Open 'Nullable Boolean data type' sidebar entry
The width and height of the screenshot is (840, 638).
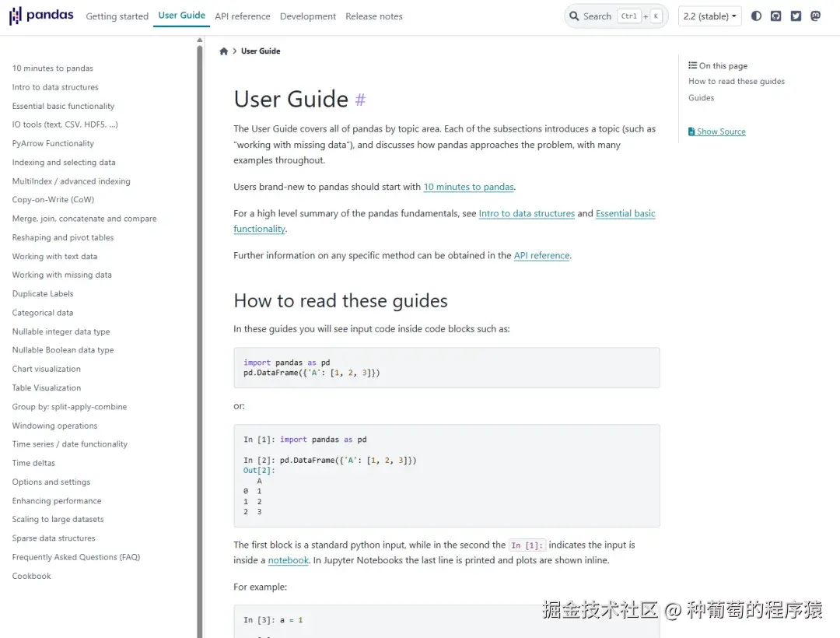coord(63,350)
